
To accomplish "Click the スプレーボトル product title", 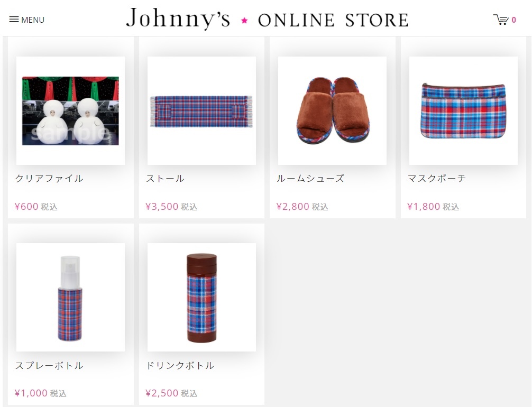I will pos(49,365).
